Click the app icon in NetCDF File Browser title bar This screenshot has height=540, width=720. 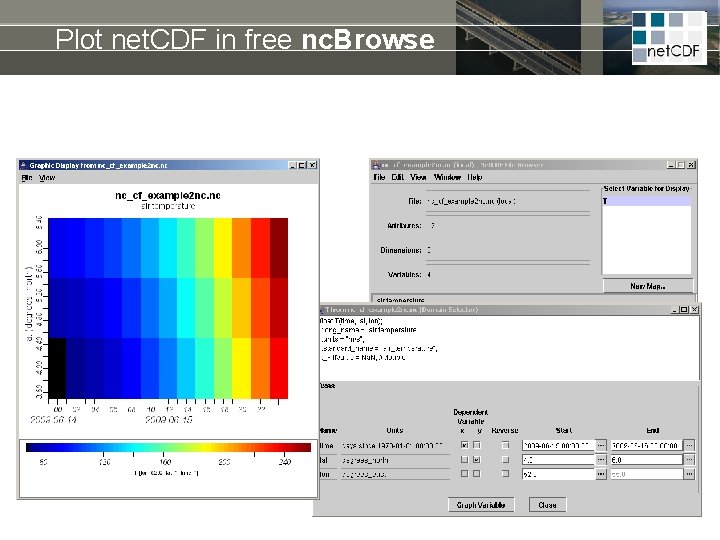coord(376,164)
